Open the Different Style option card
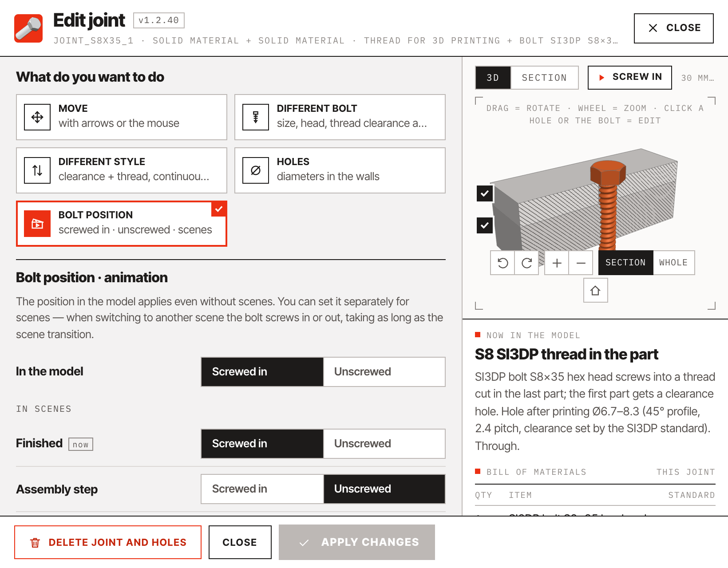This screenshot has width=728, height=568. point(122,170)
